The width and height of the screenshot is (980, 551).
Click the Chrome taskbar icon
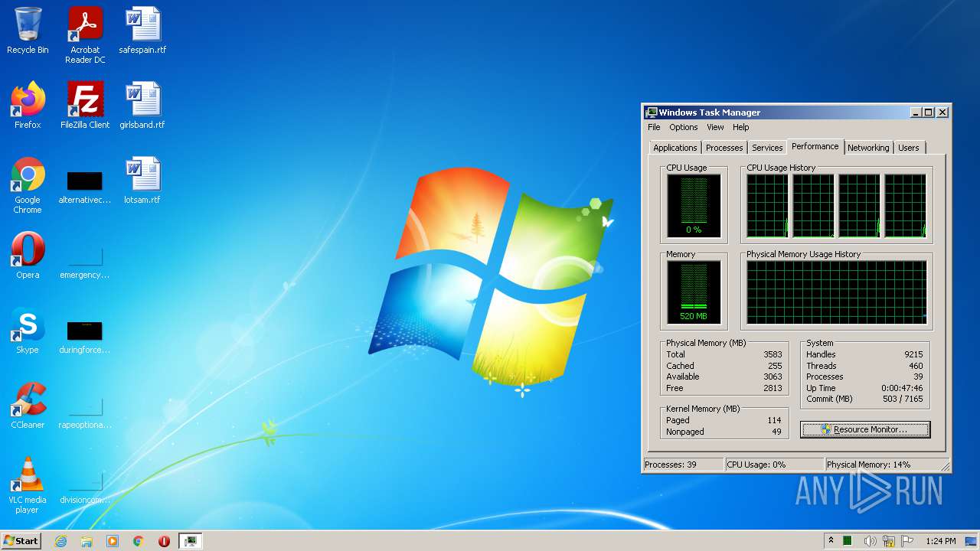(139, 541)
